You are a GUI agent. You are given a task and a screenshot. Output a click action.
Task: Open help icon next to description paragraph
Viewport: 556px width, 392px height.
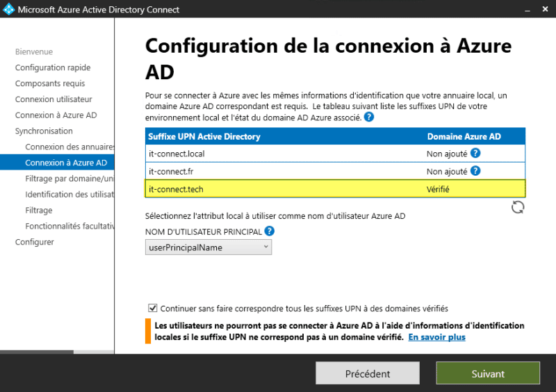pos(369,117)
